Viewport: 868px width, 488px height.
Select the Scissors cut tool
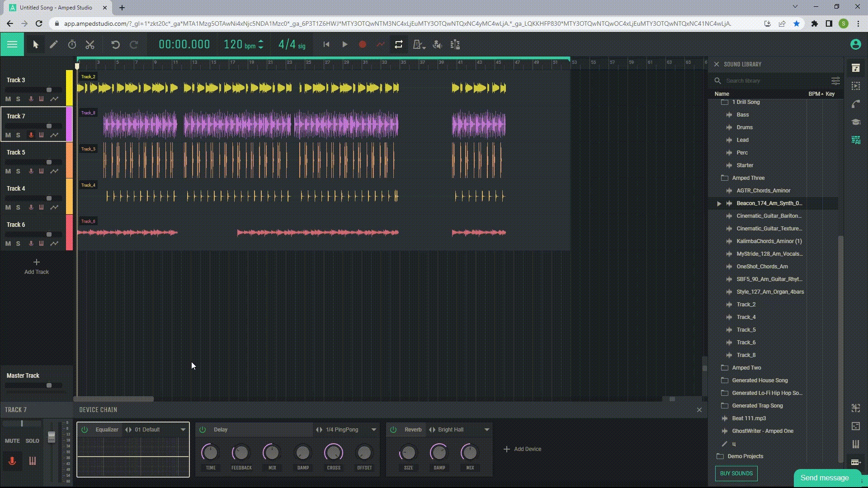(x=90, y=44)
